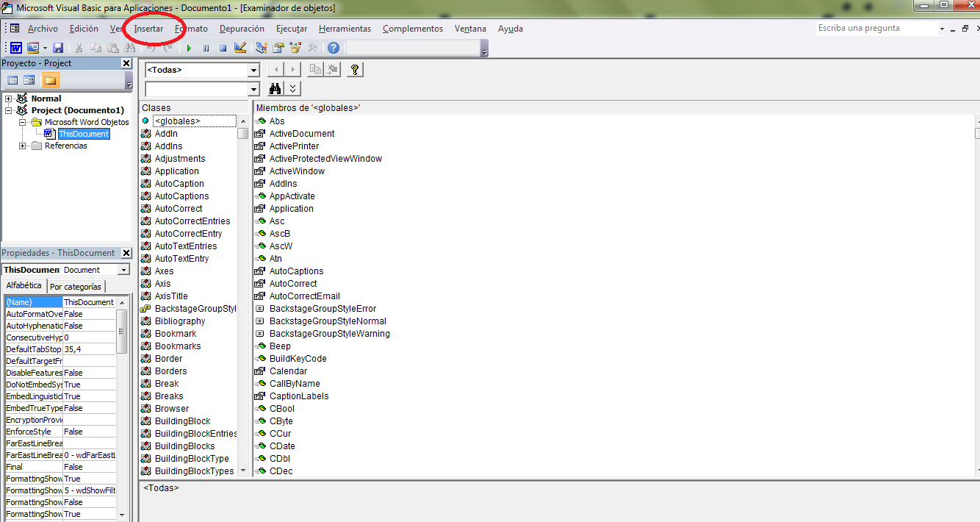Select ActiveDocument member
The height and width of the screenshot is (522, 980).
point(302,134)
